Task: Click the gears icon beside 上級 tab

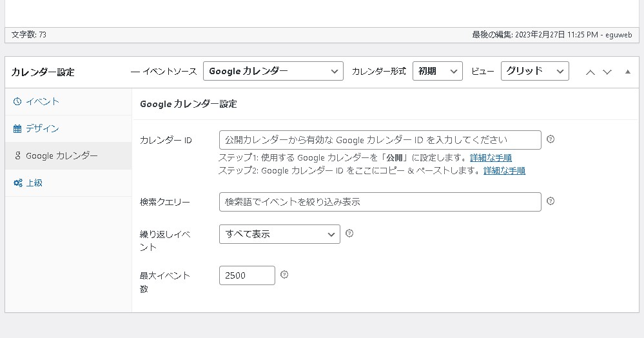Action: tap(17, 183)
